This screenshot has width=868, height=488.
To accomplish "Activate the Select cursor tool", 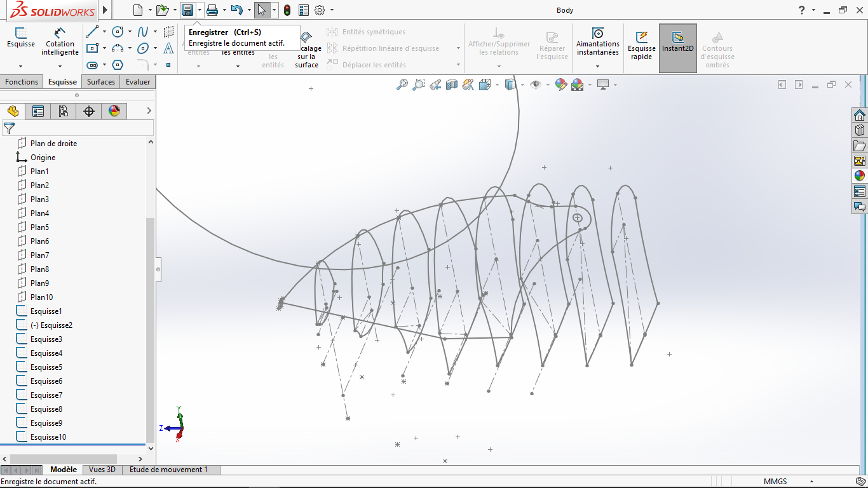I will point(262,10).
